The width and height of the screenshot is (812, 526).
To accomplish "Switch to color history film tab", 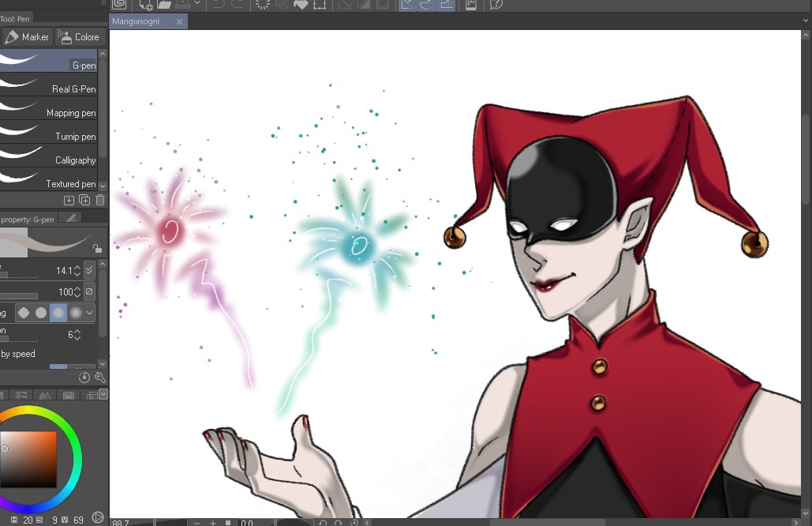I will (69, 396).
